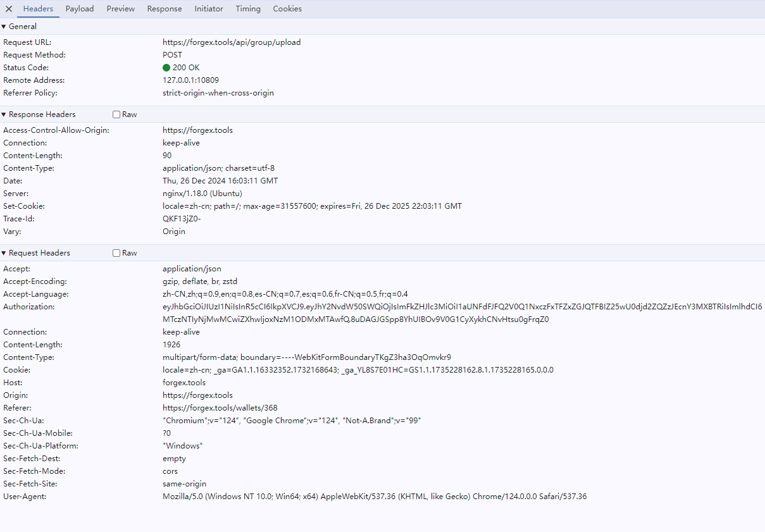Click the request Cookie header value
The image size is (765, 532).
pos(358,370)
